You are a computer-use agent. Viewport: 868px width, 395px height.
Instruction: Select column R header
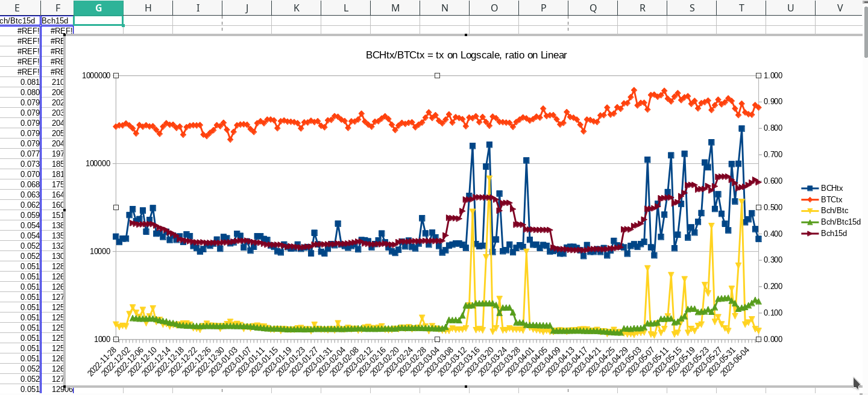point(642,8)
